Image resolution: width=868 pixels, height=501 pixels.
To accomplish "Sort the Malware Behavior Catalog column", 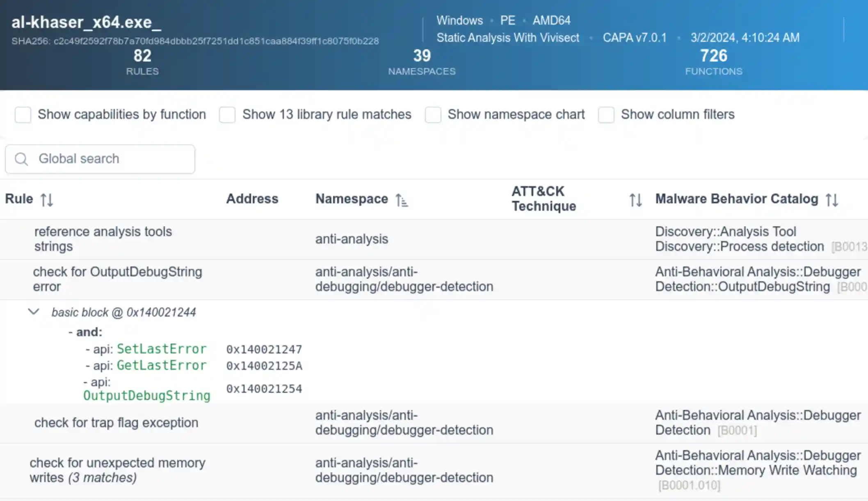I will click(x=833, y=200).
